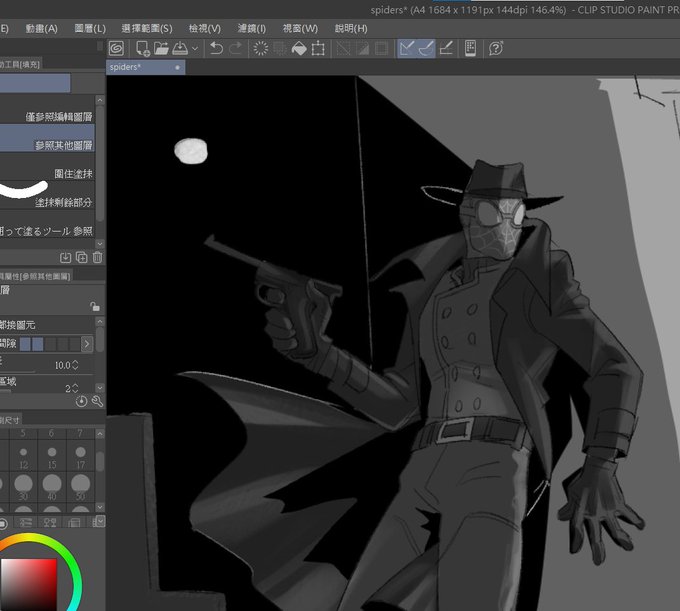
Task: Click the Clear outside selection icon
Action: (280, 48)
